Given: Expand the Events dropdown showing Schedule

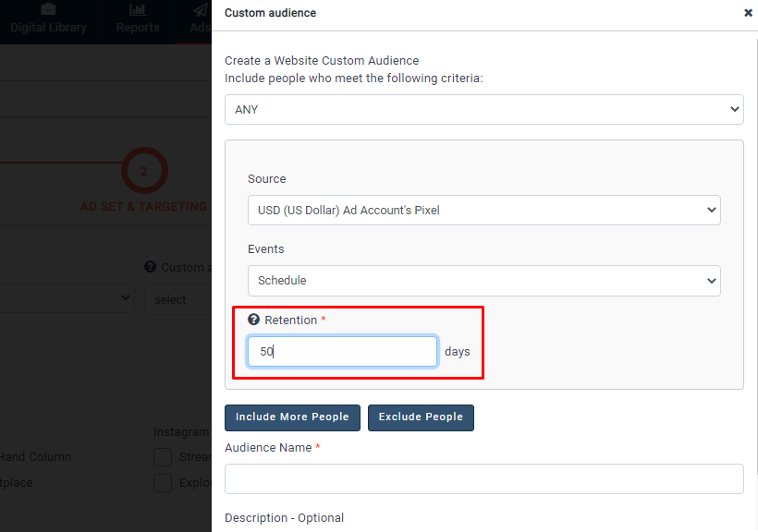Looking at the screenshot, I should [483, 280].
